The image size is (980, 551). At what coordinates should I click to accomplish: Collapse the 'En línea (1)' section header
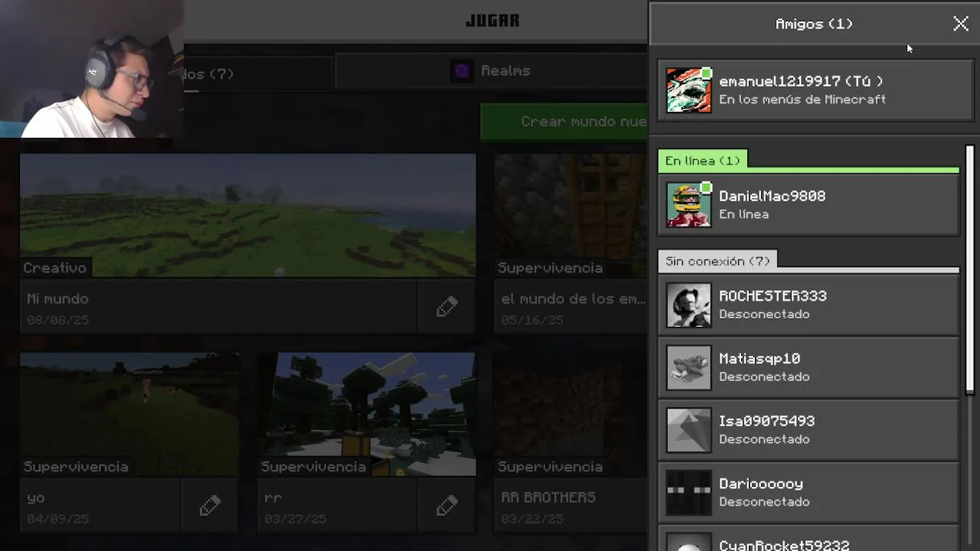[x=702, y=161]
